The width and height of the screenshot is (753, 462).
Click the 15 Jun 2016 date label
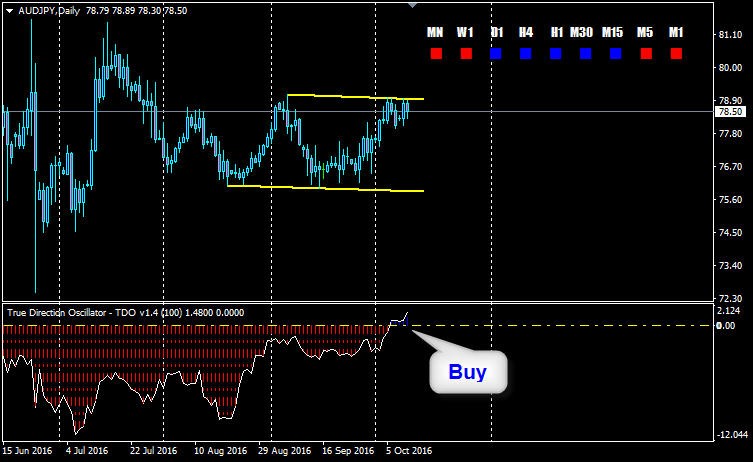coord(27,451)
